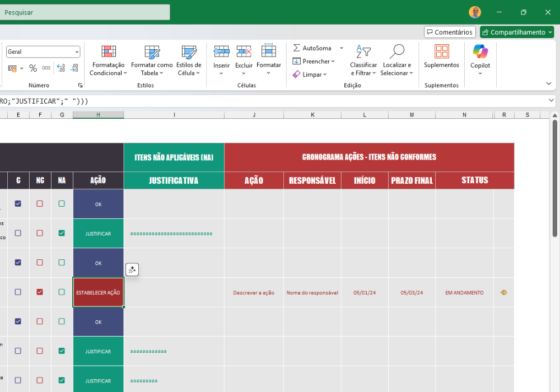Click the Inserir cells icon
Viewport: 560px width, 392px height.
[x=221, y=52]
